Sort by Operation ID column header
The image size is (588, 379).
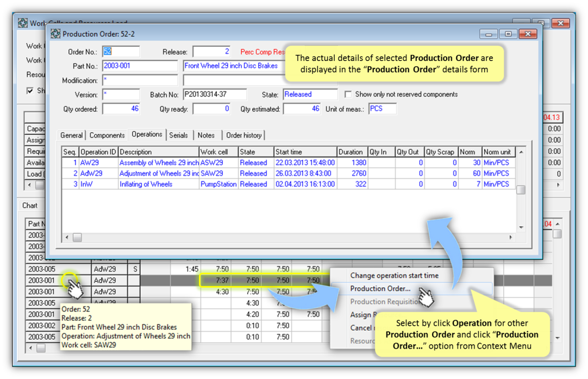click(x=98, y=152)
